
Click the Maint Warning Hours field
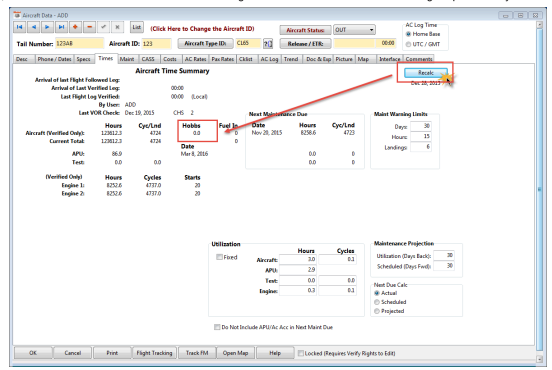[x=420, y=136]
